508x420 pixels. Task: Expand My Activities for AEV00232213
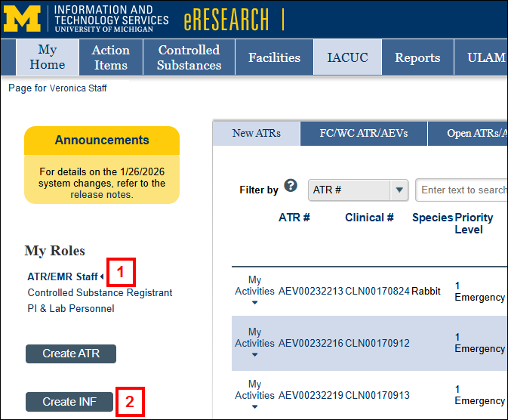click(x=254, y=291)
